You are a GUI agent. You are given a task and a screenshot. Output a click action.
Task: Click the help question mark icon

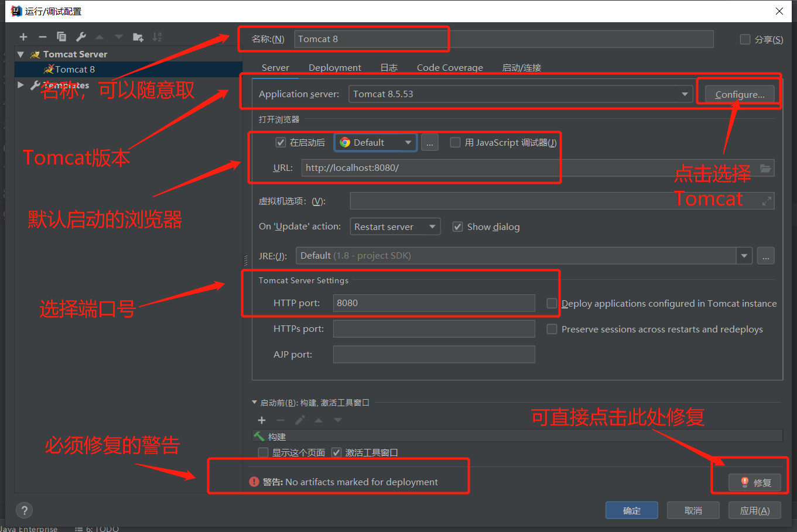[x=24, y=510]
